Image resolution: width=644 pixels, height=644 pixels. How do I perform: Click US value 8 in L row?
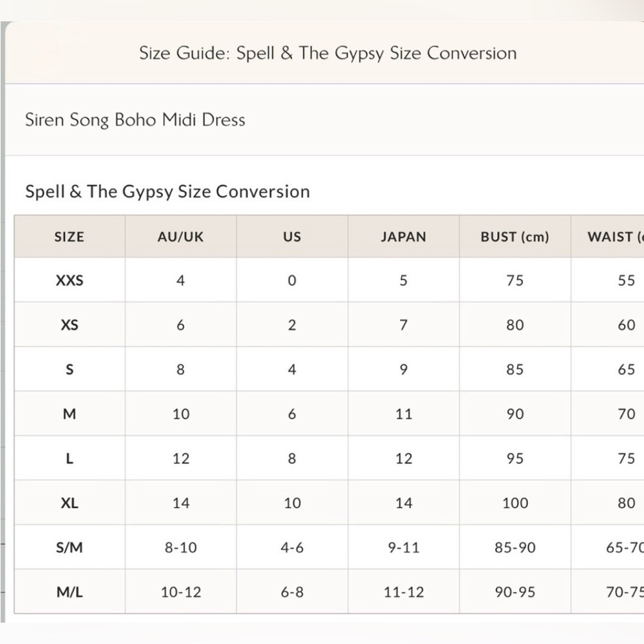(292, 459)
